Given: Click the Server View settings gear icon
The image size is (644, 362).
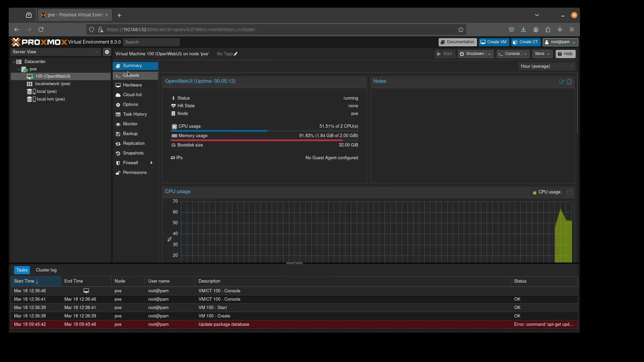Looking at the screenshot, I should (107, 52).
